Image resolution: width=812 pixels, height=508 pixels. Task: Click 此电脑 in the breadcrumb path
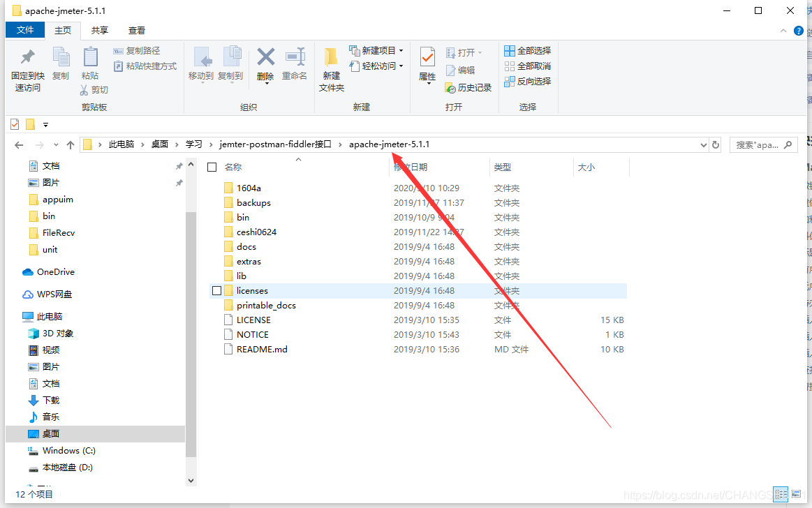pyautogui.click(x=121, y=144)
